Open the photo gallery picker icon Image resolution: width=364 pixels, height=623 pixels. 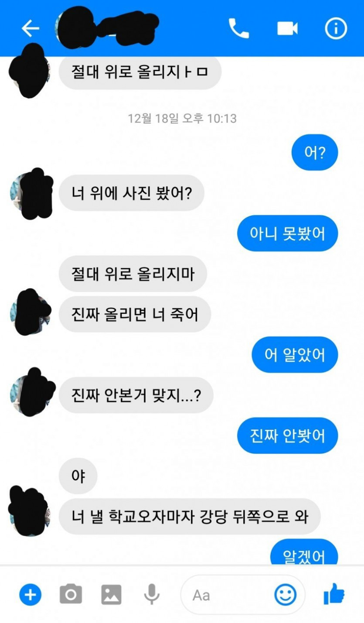111,595
